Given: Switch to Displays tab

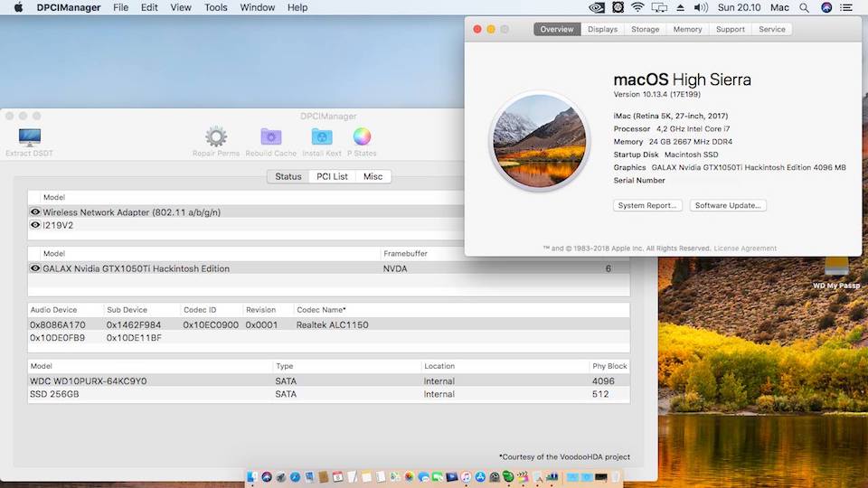Looking at the screenshot, I should coord(602,29).
